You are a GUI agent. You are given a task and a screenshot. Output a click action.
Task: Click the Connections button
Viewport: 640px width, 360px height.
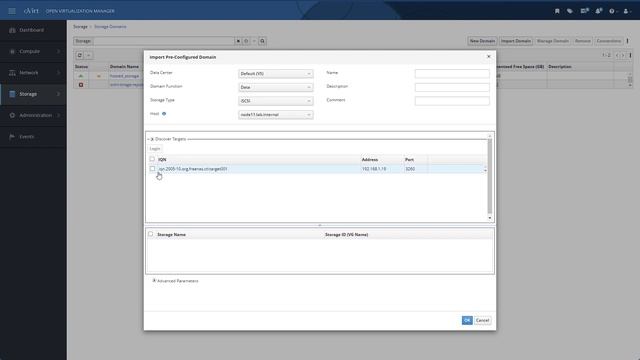click(609, 41)
